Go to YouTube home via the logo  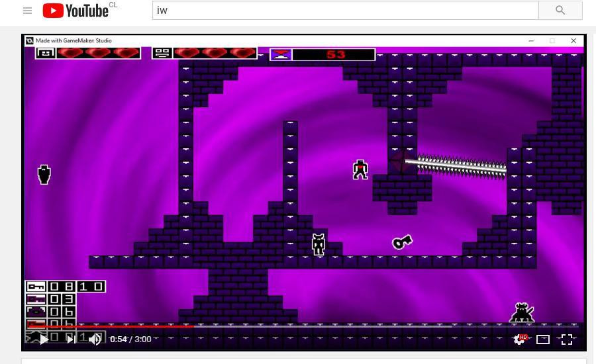tap(75, 11)
